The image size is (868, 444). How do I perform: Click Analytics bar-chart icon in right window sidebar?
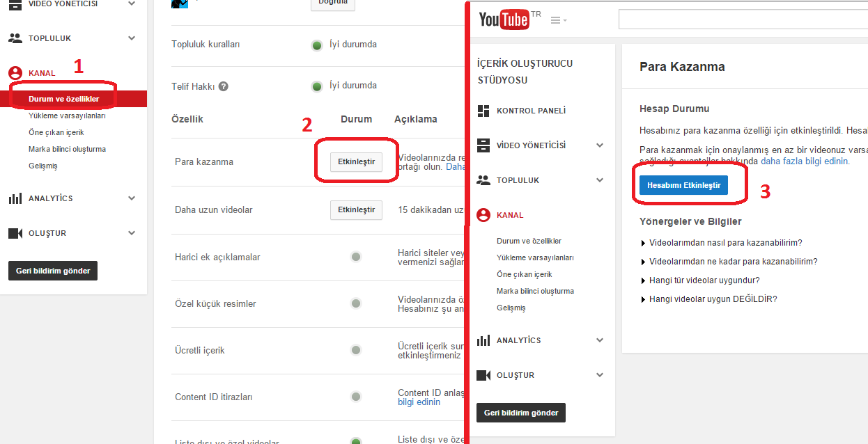pos(483,340)
